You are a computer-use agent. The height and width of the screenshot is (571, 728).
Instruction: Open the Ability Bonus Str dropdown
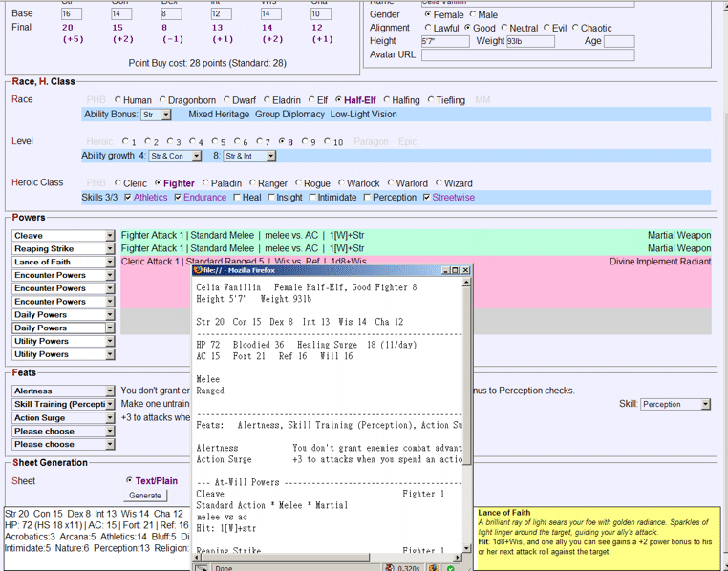pos(166,115)
